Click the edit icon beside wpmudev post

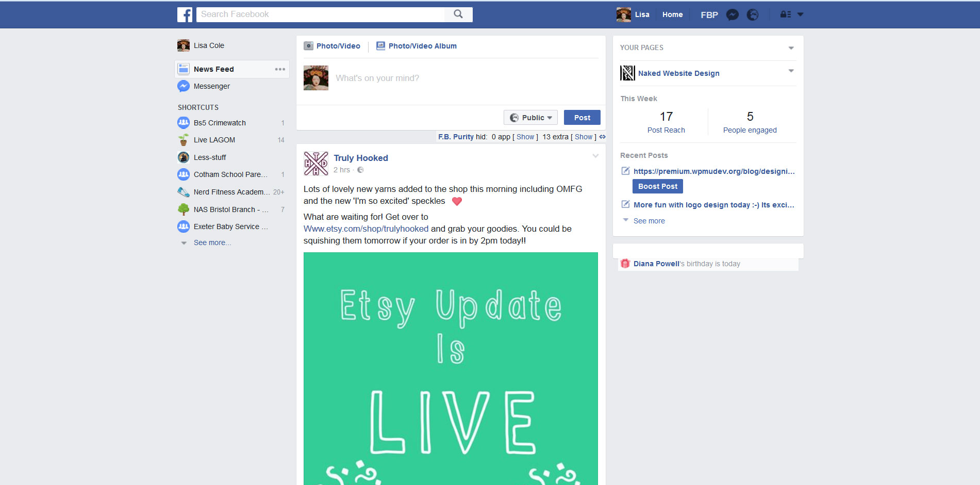625,171
